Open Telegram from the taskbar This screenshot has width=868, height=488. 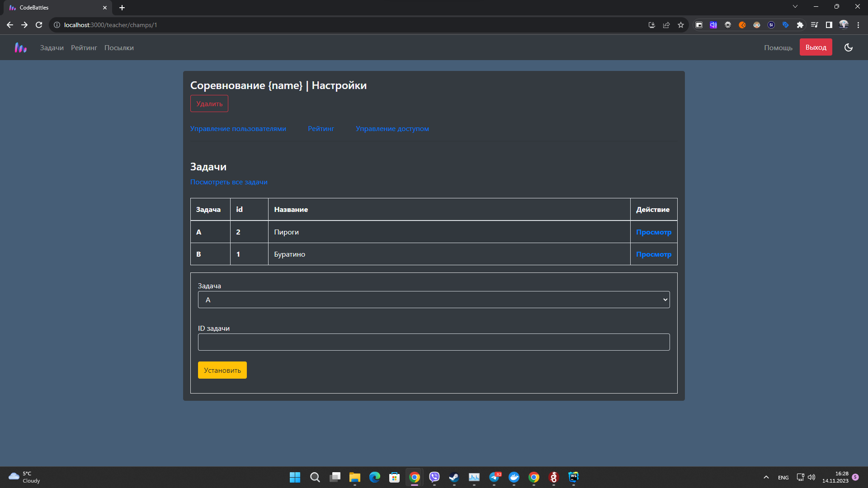pyautogui.click(x=494, y=477)
